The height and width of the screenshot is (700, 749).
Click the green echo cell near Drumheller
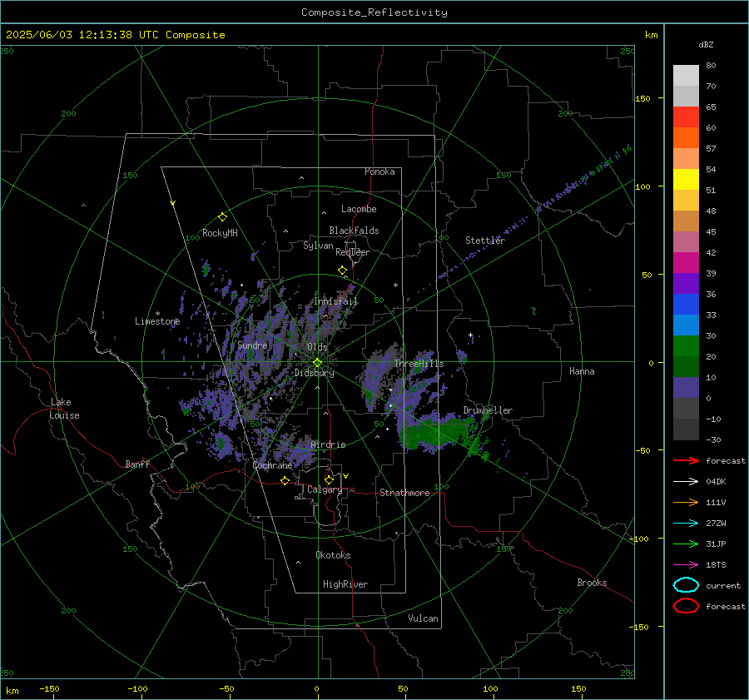tap(437, 434)
